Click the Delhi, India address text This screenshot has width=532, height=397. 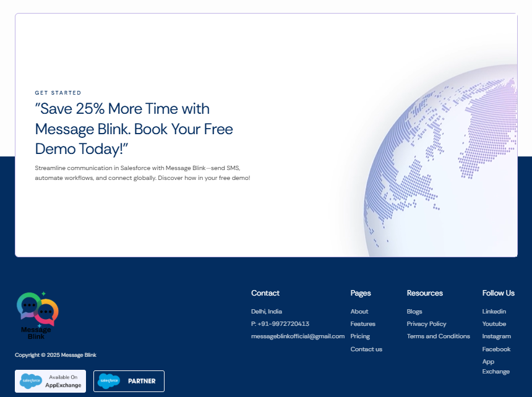click(x=266, y=312)
